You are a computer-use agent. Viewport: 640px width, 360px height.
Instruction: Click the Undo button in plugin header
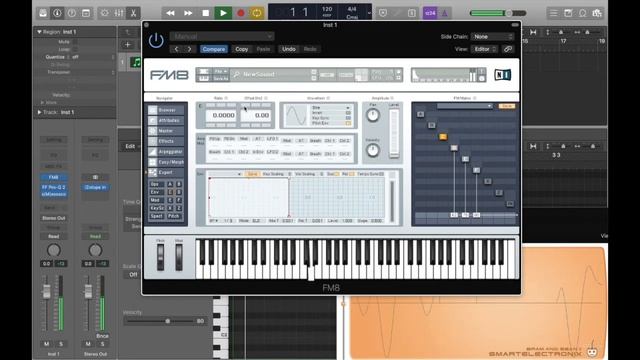click(289, 49)
